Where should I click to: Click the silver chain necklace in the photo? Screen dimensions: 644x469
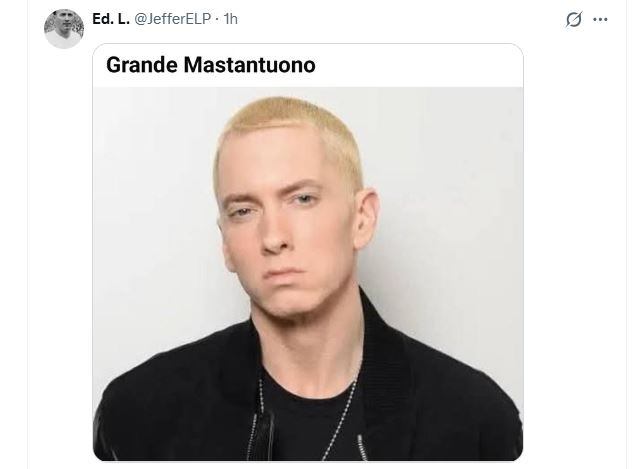click(341, 415)
